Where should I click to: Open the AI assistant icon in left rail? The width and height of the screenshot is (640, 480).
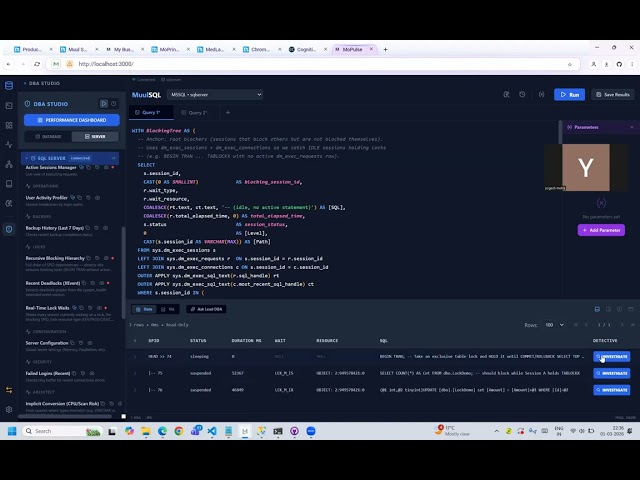coord(9,203)
